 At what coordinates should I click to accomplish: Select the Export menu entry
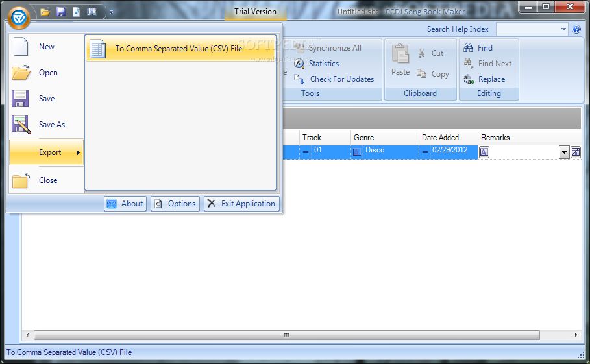[47, 152]
